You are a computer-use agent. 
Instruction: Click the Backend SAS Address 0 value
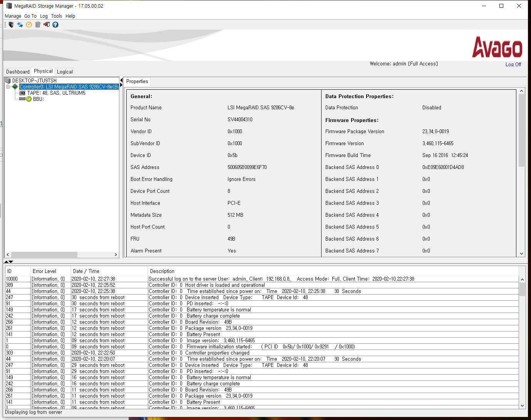(443, 167)
